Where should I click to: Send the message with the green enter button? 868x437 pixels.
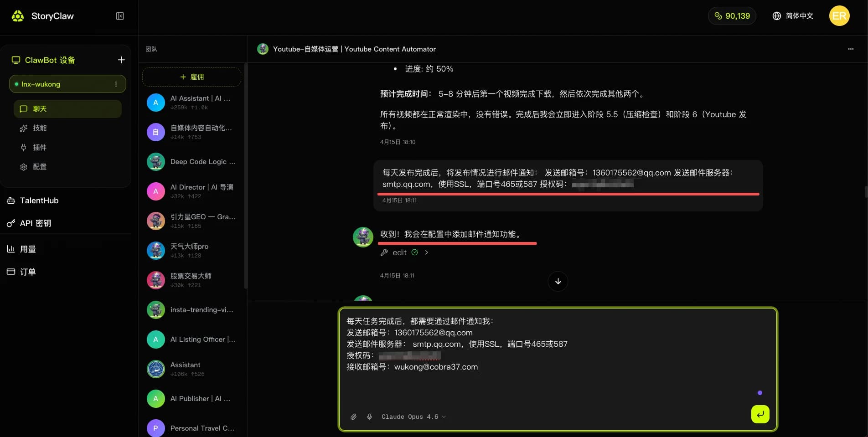click(x=760, y=414)
